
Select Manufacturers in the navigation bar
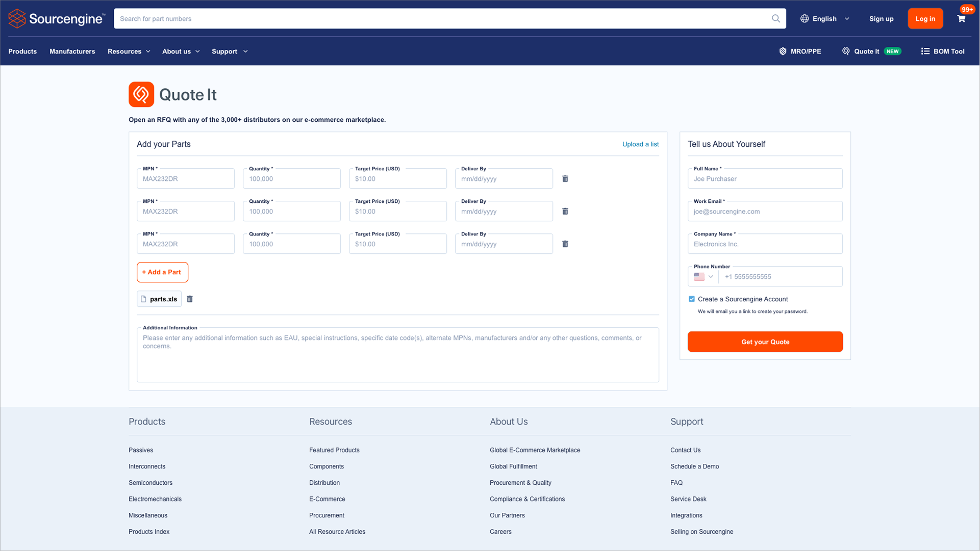[72, 51]
